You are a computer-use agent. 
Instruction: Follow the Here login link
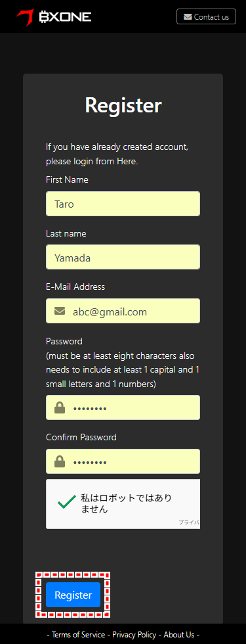pos(126,162)
